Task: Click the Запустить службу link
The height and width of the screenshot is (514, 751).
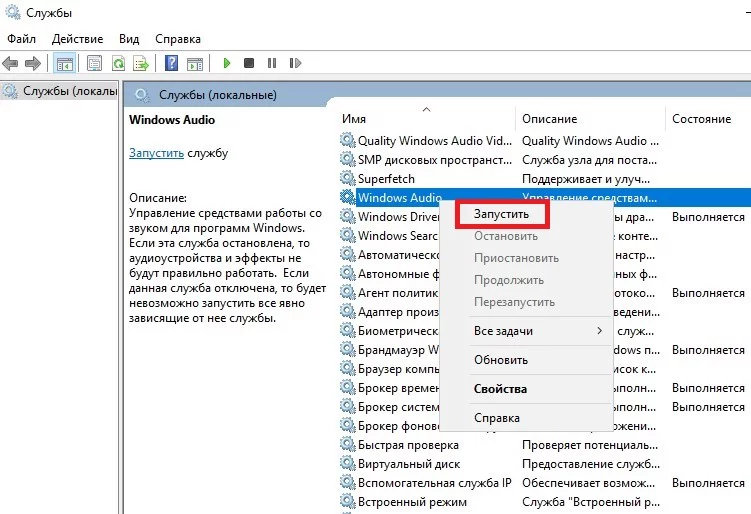Action: click(x=157, y=153)
